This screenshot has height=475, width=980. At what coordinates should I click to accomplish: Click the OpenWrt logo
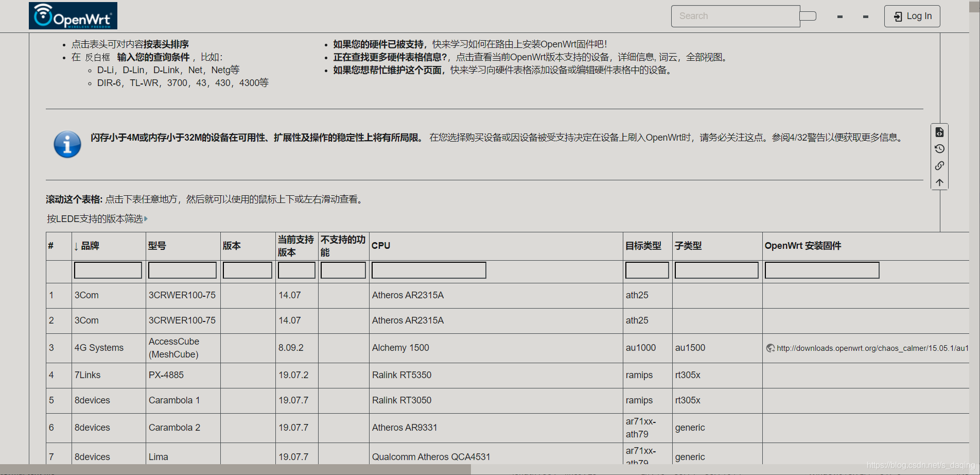(x=73, y=15)
